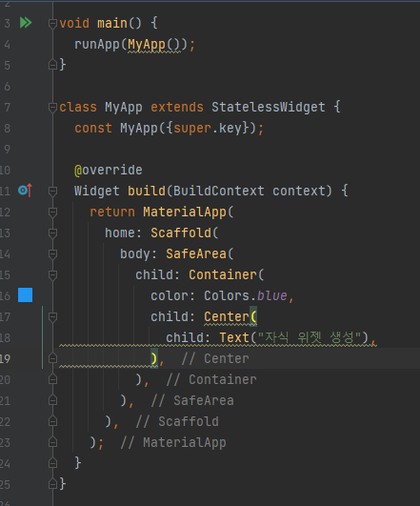Image resolution: width=420 pixels, height=506 pixels.
Task: Open the override marker on the build line
Action: coord(25,191)
